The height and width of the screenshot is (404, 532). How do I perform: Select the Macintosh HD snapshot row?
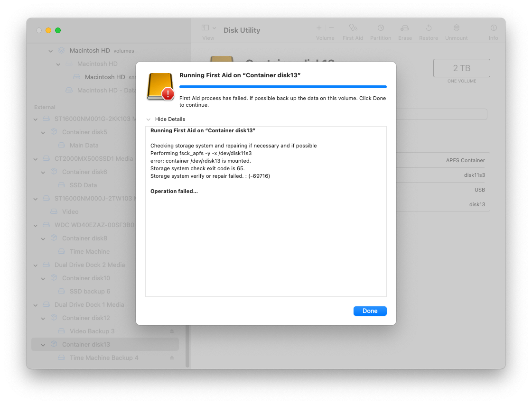105,77
